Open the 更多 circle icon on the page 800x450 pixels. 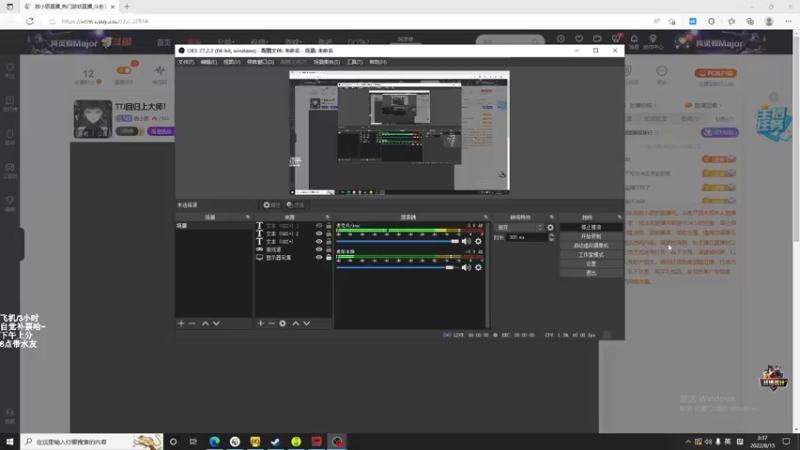[x=662, y=70]
